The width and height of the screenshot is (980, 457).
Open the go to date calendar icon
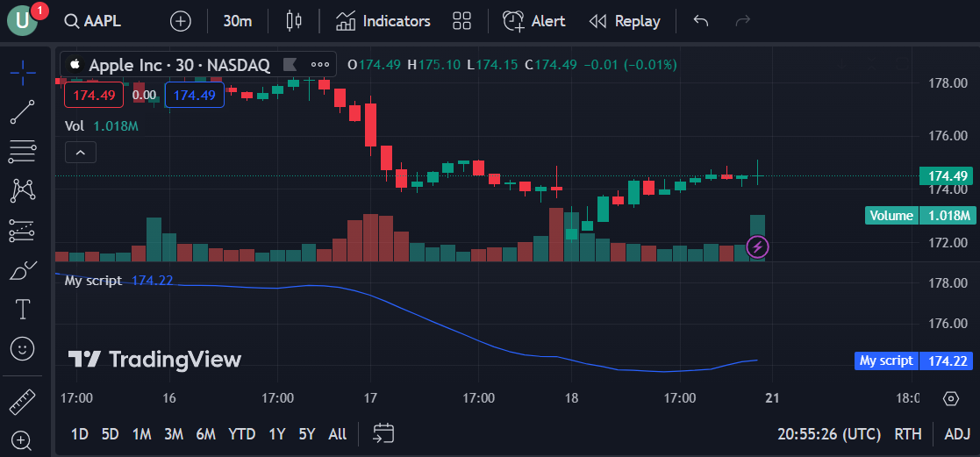point(383,433)
